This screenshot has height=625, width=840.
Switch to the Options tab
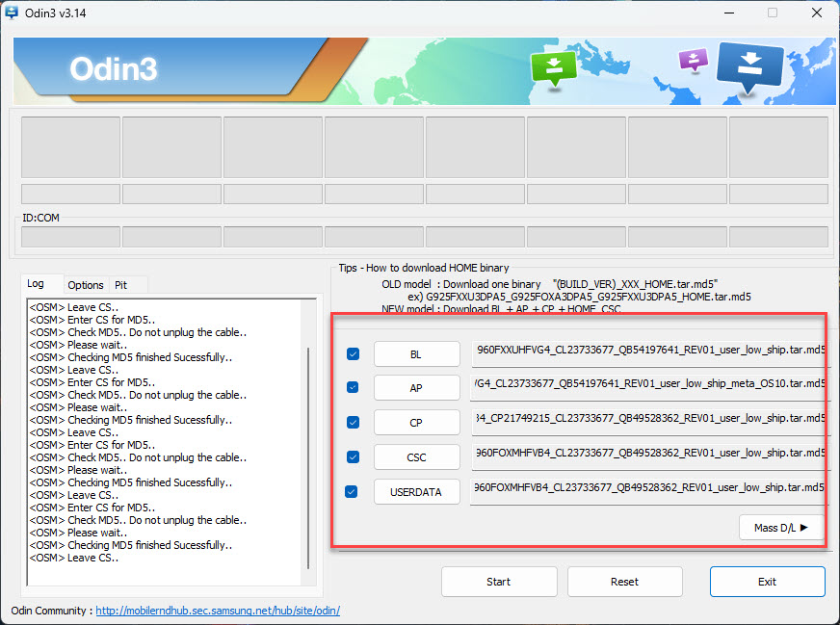[x=86, y=285]
